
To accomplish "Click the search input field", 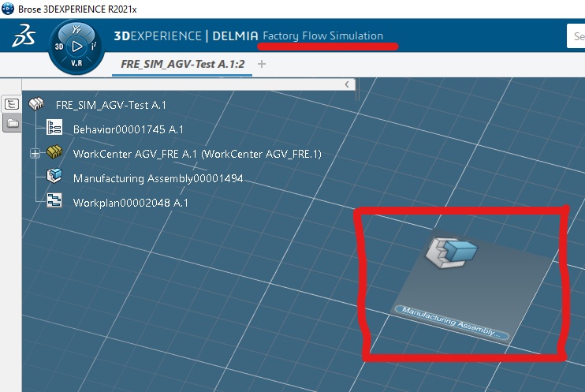I will pos(576,36).
